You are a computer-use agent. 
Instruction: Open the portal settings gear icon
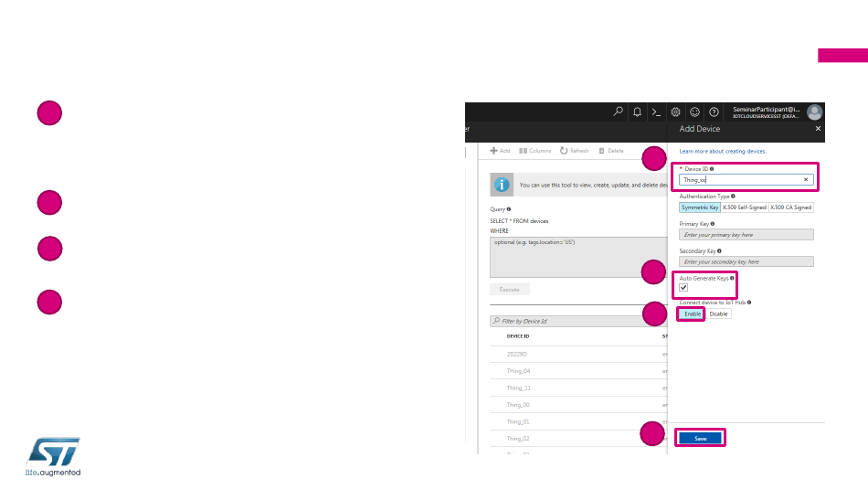tap(675, 112)
